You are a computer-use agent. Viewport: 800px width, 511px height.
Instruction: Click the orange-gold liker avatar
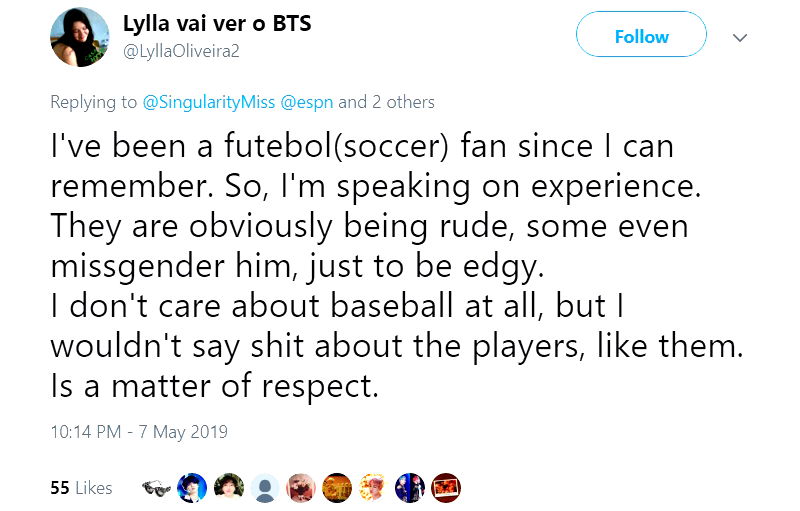click(x=337, y=488)
